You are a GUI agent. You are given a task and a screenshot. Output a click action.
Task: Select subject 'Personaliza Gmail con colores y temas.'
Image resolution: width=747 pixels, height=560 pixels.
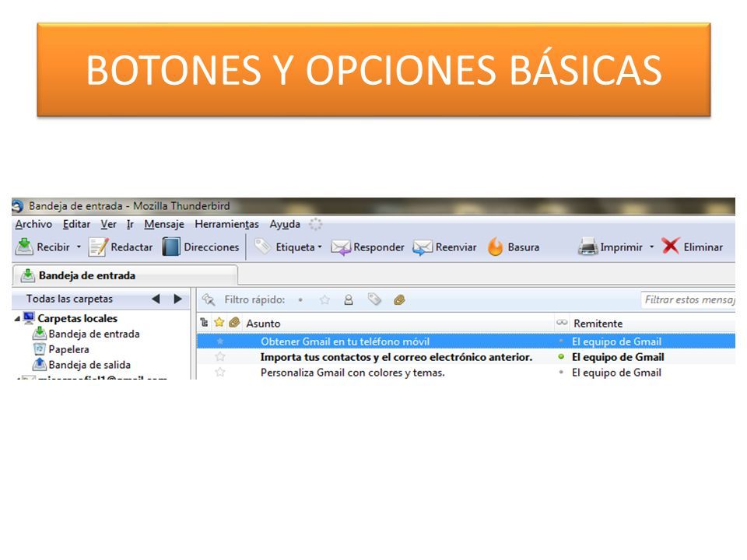point(352,373)
